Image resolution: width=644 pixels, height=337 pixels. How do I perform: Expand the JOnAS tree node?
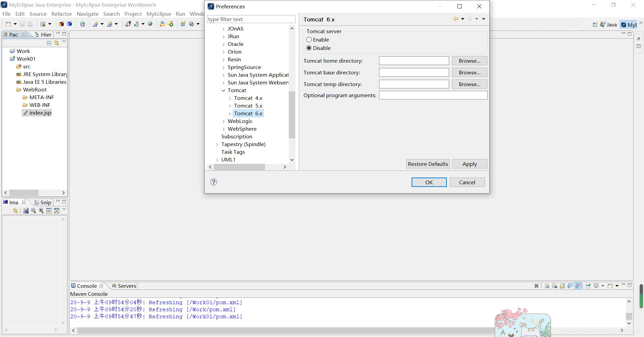[223, 29]
